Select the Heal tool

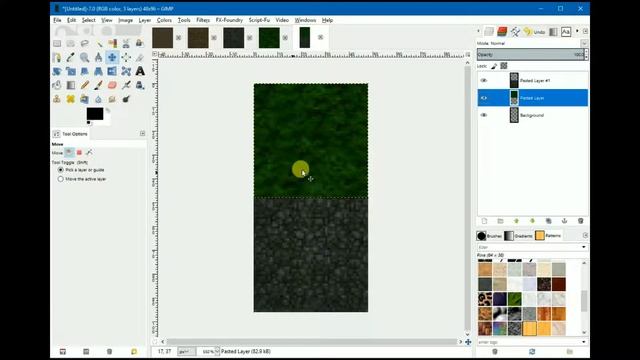click(x=71, y=99)
